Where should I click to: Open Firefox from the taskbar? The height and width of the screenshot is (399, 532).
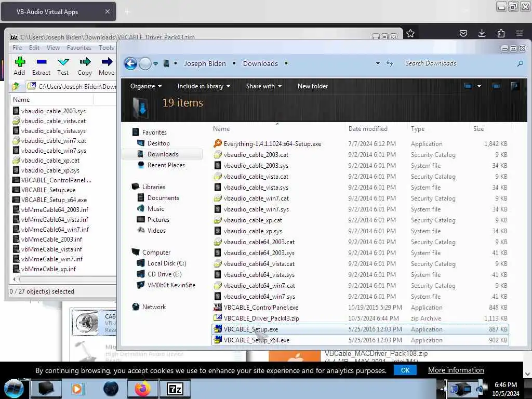[x=143, y=389]
